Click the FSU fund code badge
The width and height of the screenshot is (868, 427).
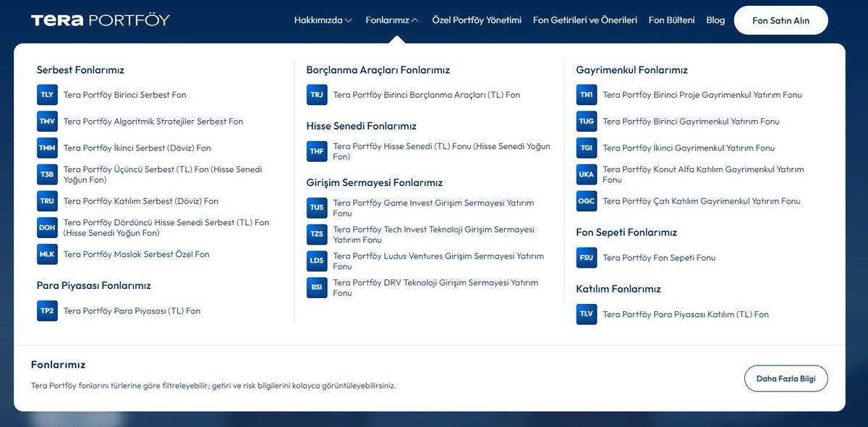point(587,258)
